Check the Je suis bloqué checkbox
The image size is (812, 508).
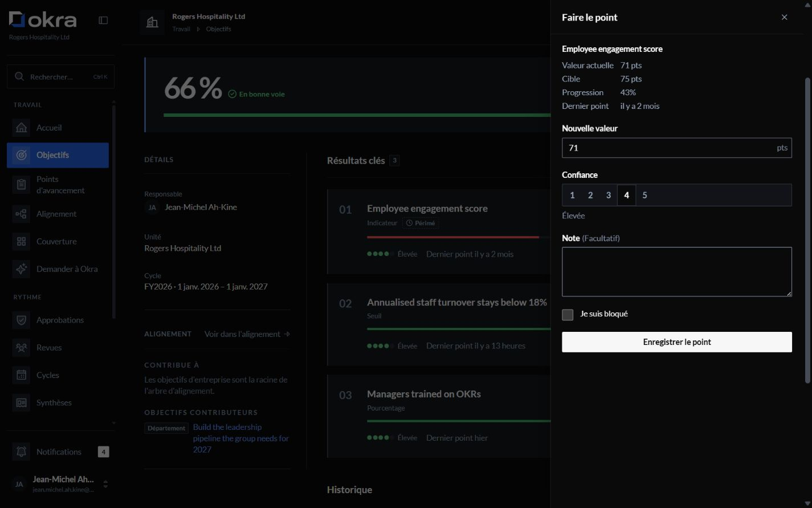pyautogui.click(x=568, y=315)
